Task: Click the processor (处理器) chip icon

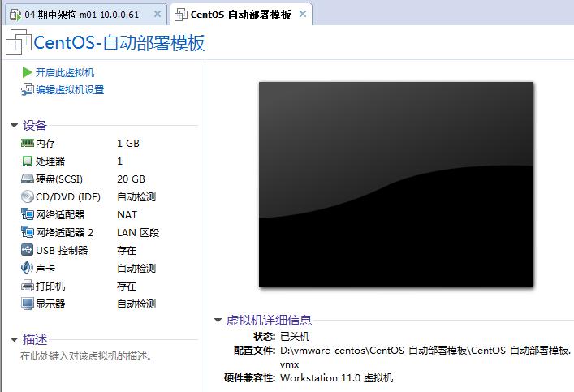Action: pyautogui.click(x=28, y=161)
